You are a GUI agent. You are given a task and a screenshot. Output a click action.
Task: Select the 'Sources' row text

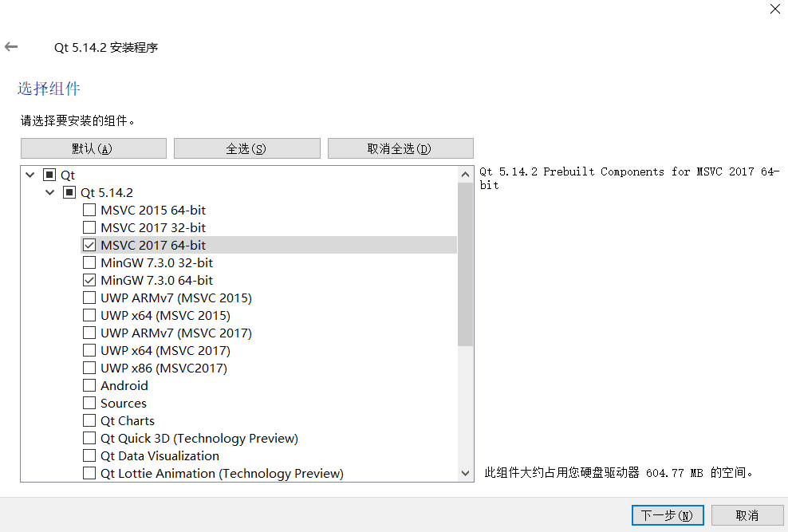pos(124,404)
